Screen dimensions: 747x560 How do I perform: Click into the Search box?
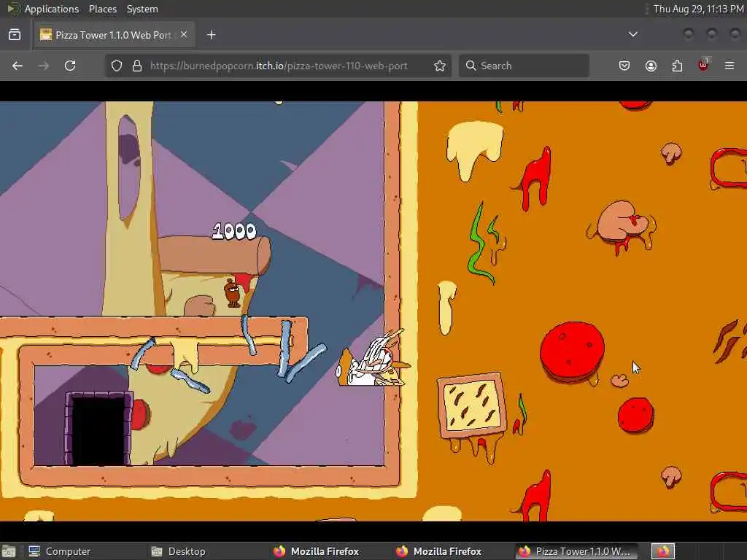tap(524, 66)
